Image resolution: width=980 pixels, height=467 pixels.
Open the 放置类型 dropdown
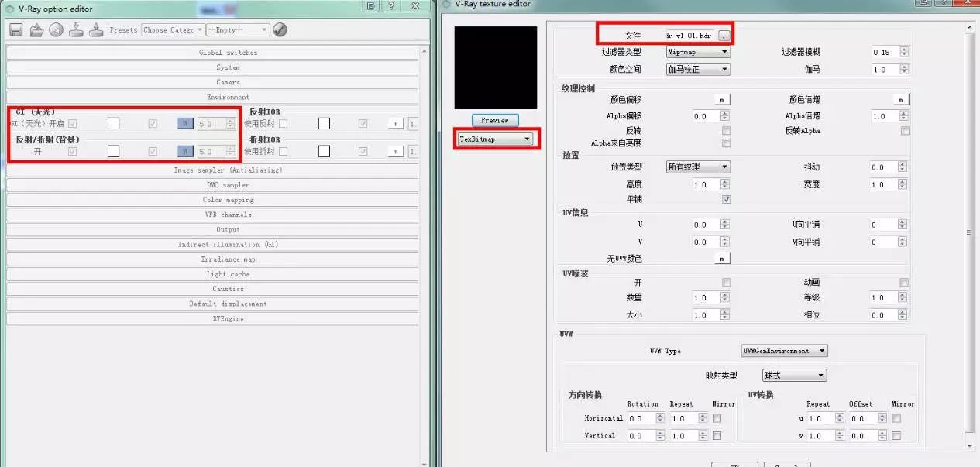tap(698, 167)
